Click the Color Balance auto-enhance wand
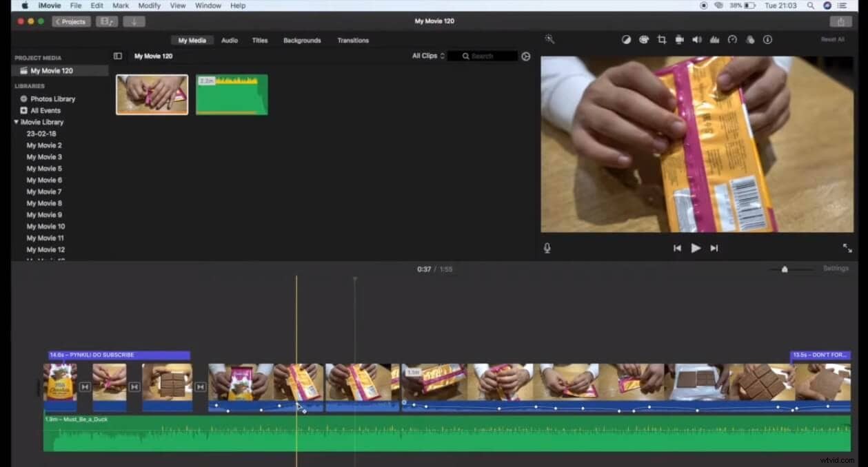The height and width of the screenshot is (467, 868). pos(626,39)
